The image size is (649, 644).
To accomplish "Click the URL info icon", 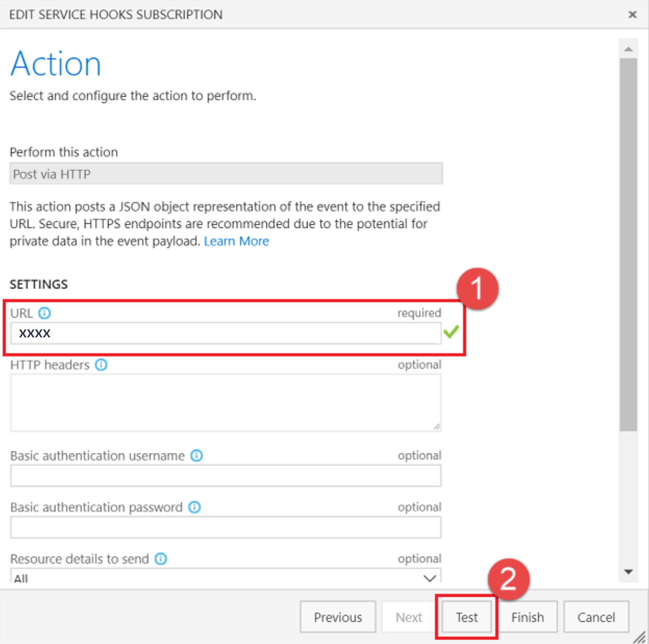I will point(45,313).
